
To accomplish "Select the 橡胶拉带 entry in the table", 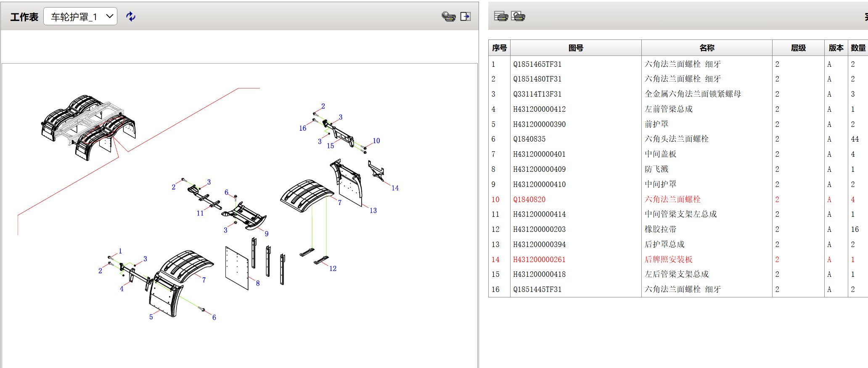I will pos(660,229).
